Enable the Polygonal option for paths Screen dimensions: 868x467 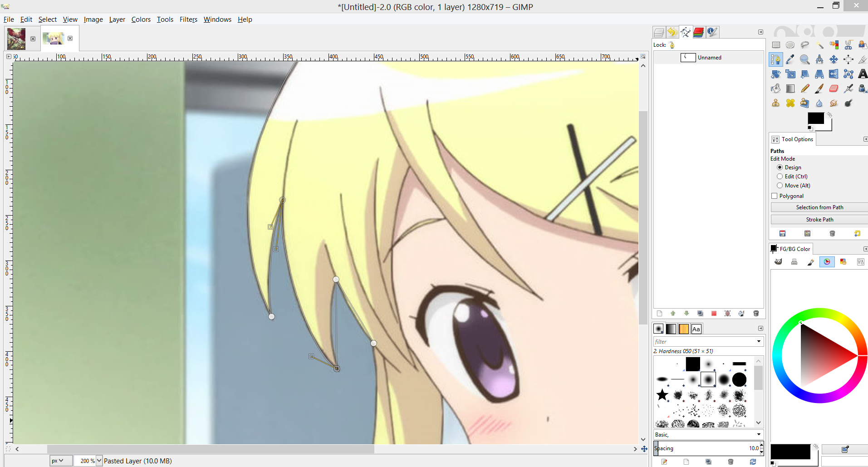click(775, 196)
